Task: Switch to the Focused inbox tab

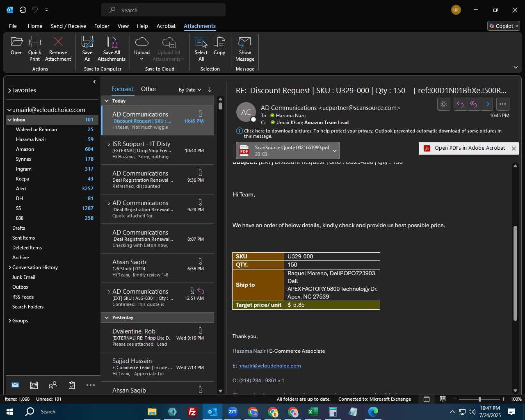Action: click(122, 89)
